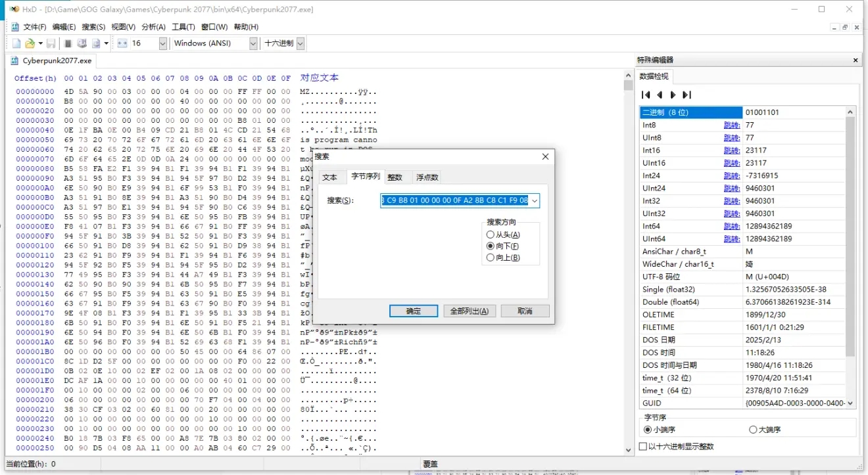The width and height of the screenshot is (868, 475).
Task: Click the 跳转 link for Int8
Action: click(x=731, y=125)
